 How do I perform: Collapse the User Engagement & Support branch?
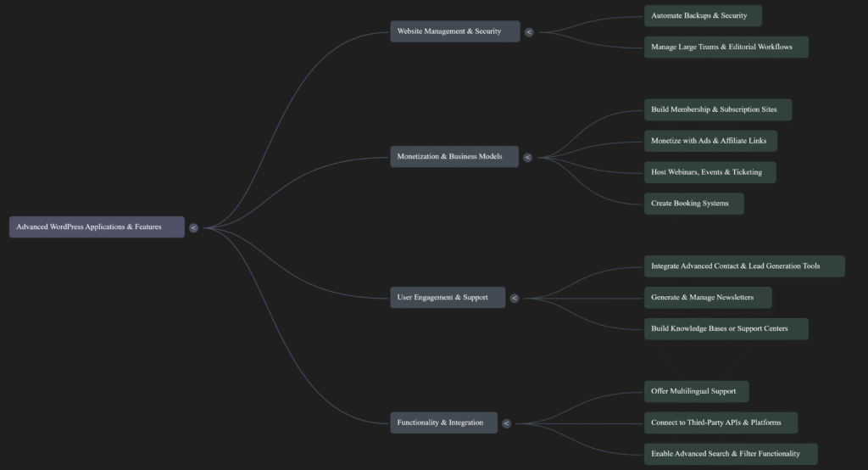pos(515,298)
